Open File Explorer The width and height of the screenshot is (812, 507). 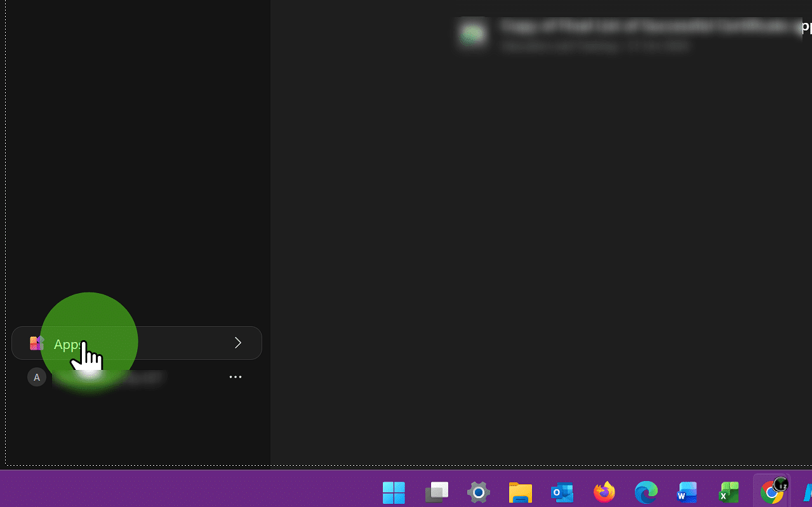(520, 492)
